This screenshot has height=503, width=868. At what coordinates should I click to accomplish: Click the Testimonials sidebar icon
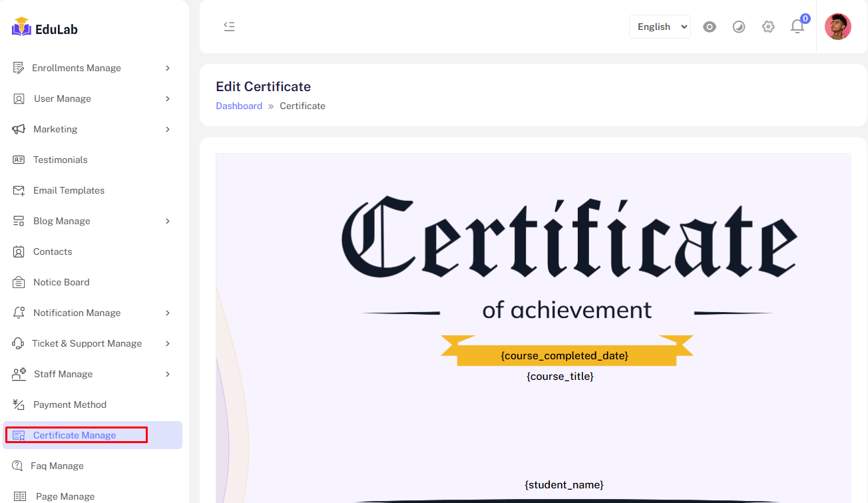[x=19, y=160]
